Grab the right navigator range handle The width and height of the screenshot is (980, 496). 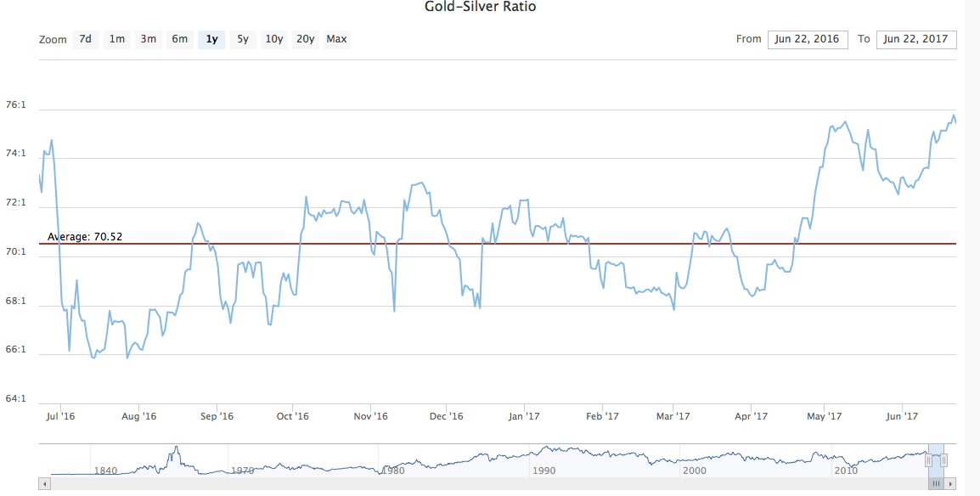coord(943,460)
